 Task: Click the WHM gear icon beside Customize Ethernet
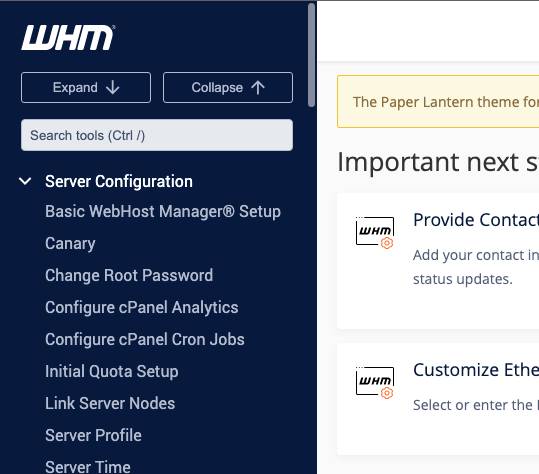(x=375, y=383)
